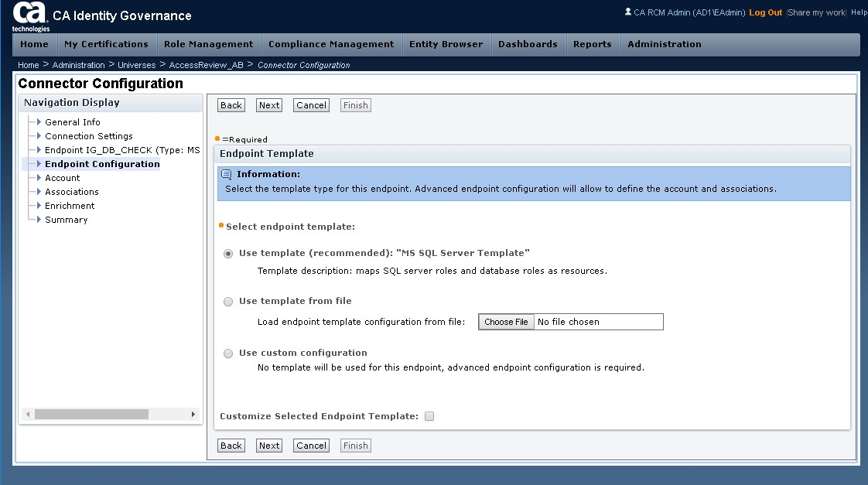The width and height of the screenshot is (868, 485).
Task: Click the navigation panel horizontal scrollbar thumb
Action: pos(91,414)
